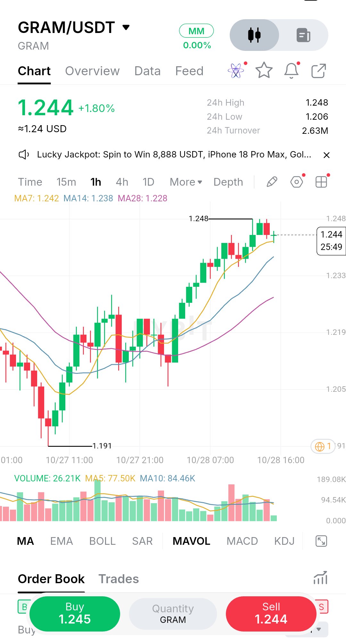Show the Depth chart
Image resolution: width=346 pixels, height=644 pixels.
tap(228, 182)
